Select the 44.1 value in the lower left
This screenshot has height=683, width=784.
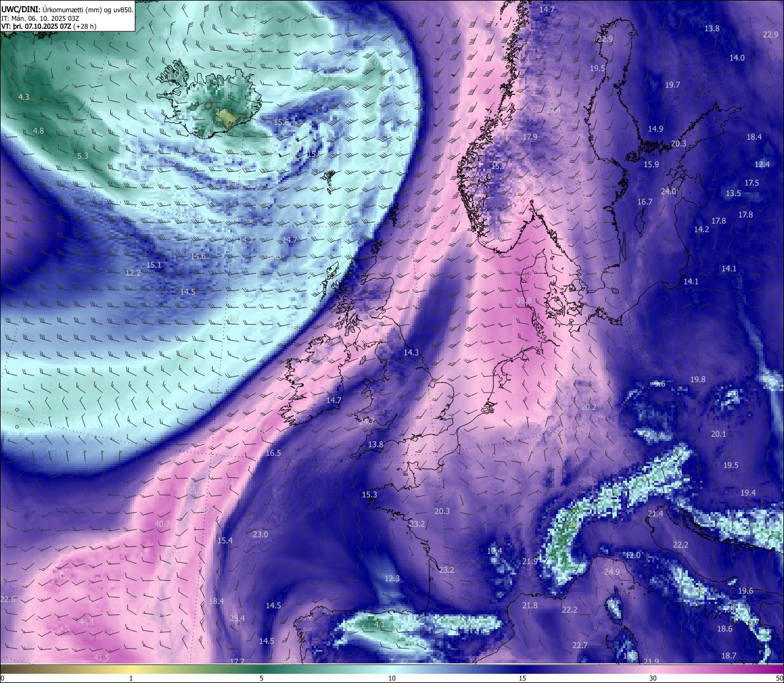(x=87, y=622)
